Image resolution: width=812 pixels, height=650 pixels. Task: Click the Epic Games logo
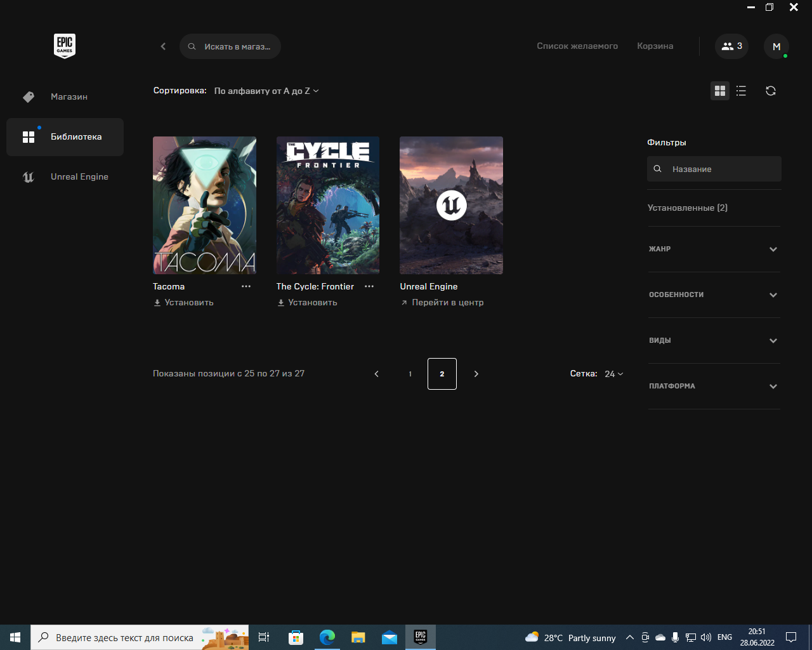point(65,46)
